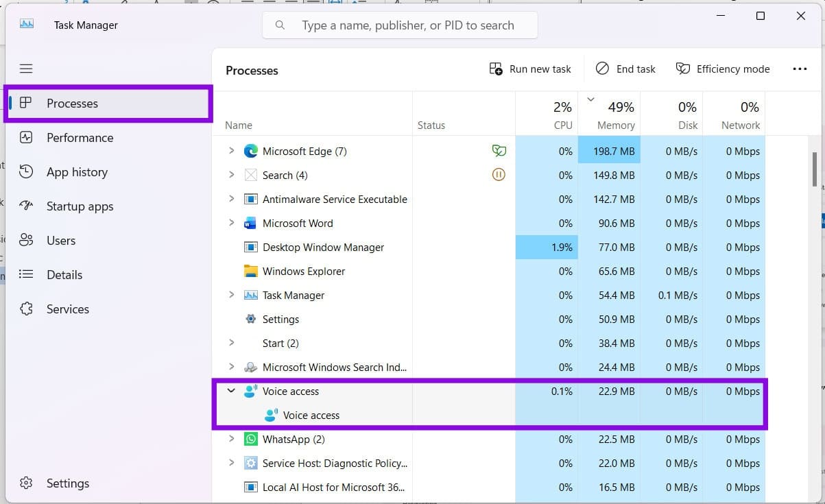Open the Users page

[108, 241]
